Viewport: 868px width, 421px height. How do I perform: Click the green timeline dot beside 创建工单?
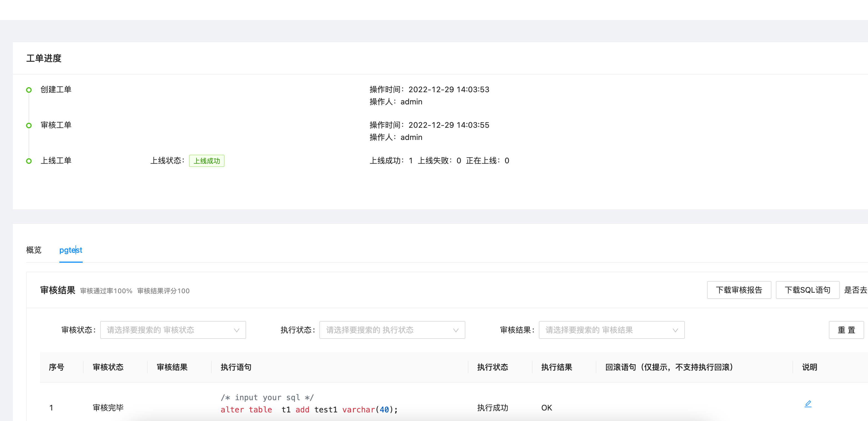coord(29,89)
